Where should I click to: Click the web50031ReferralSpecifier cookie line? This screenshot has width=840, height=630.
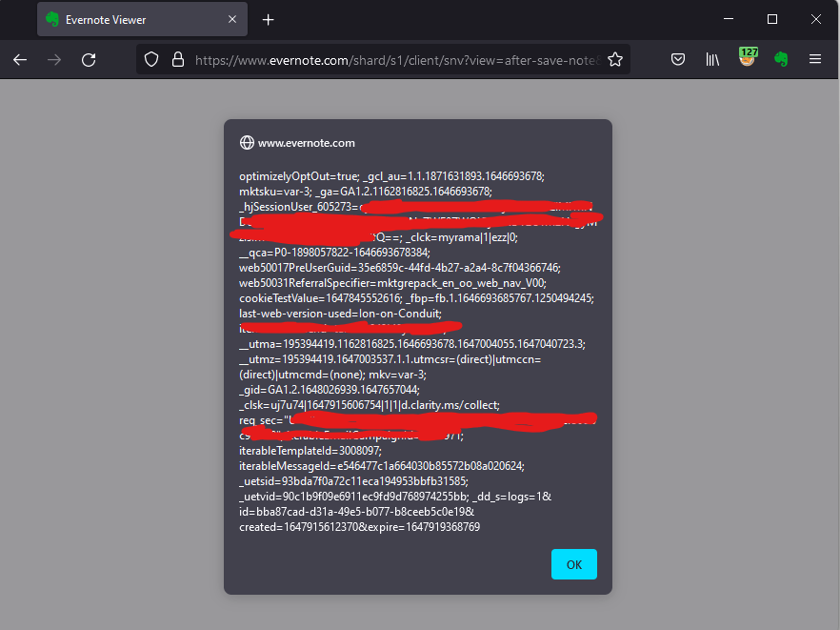click(392, 283)
